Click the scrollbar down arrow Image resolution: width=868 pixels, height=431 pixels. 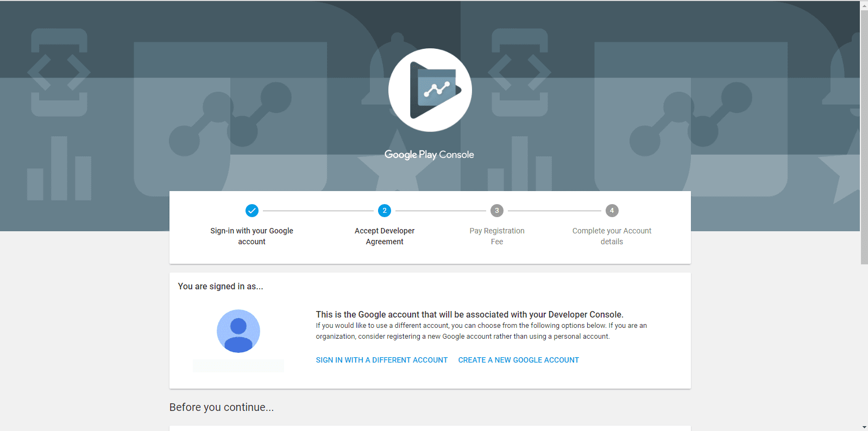(864, 427)
